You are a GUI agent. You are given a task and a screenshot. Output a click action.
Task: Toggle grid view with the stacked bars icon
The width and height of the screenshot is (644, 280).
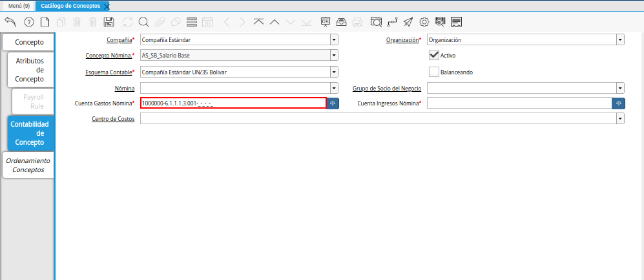point(191,22)
